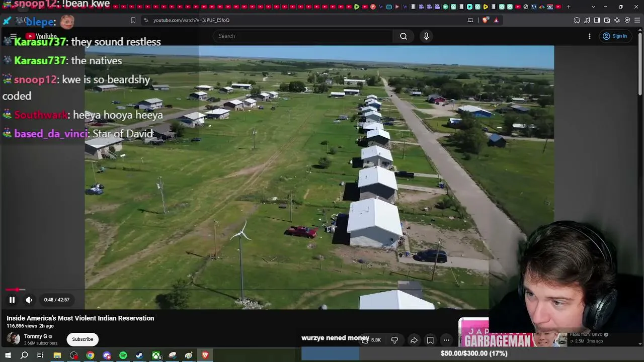Click the Sign in button
The width and height of the screenshot is (644, 362).
(615, 36)
